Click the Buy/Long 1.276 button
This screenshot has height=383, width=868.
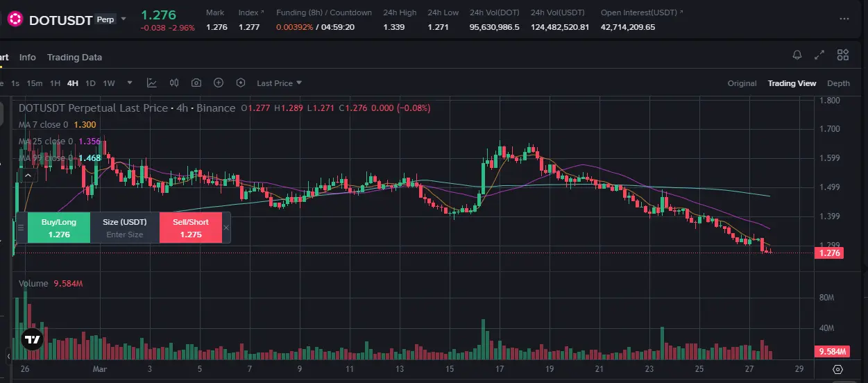click(59, 228)
